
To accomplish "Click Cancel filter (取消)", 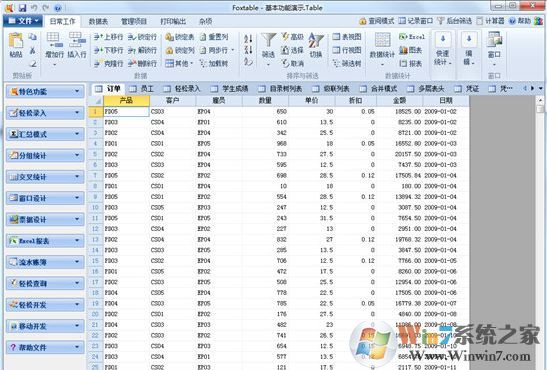I will [292, 63].
